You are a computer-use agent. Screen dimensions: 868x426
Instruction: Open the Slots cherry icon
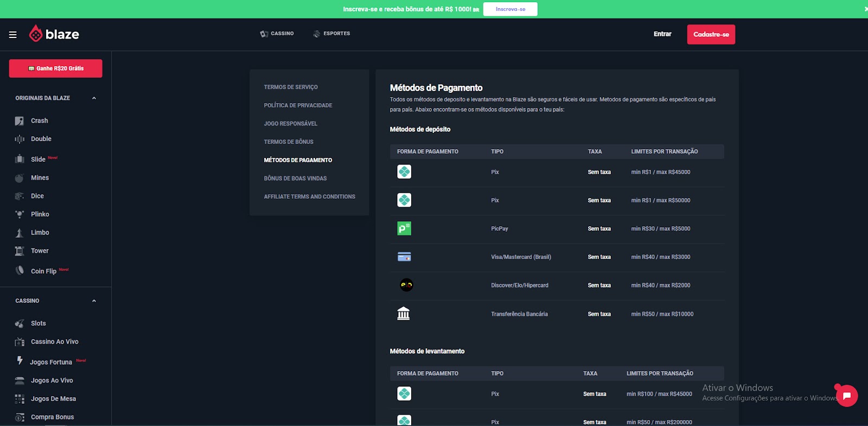20,323
